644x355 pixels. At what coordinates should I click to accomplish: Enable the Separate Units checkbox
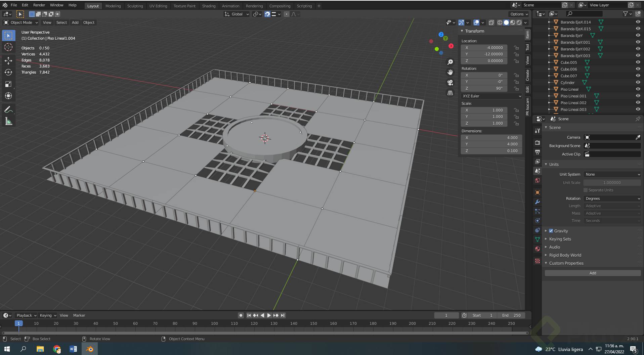586,190
